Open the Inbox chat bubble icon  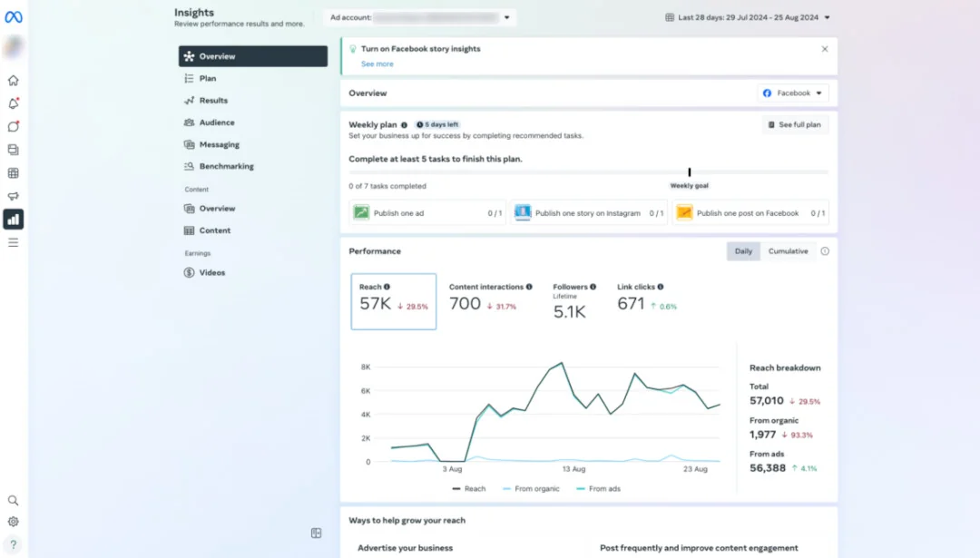pos(13,127)
